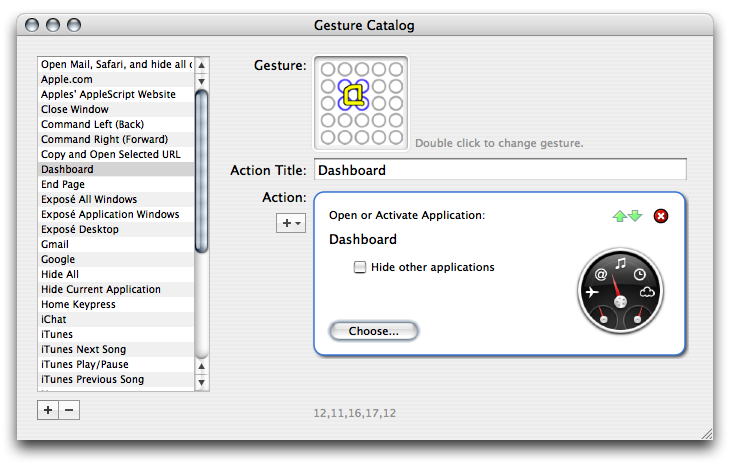The image size is (739, 465).
Task: Enable Hide other applications checkbox
Action: 360,268
